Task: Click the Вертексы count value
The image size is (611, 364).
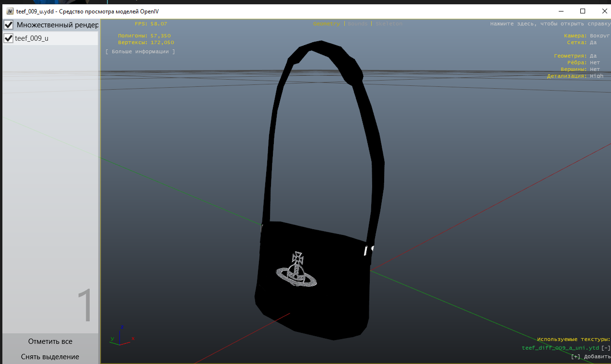Action: point(162,42)
